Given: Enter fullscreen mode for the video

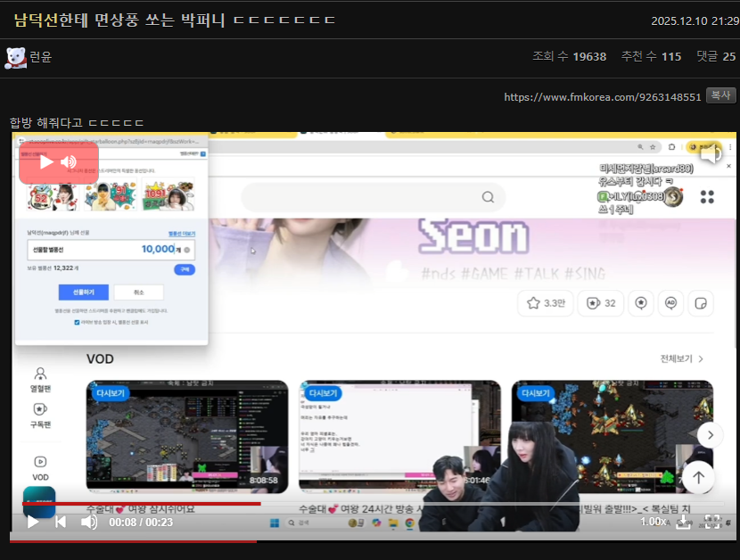Looking at the screenshot, I should 711,522.
